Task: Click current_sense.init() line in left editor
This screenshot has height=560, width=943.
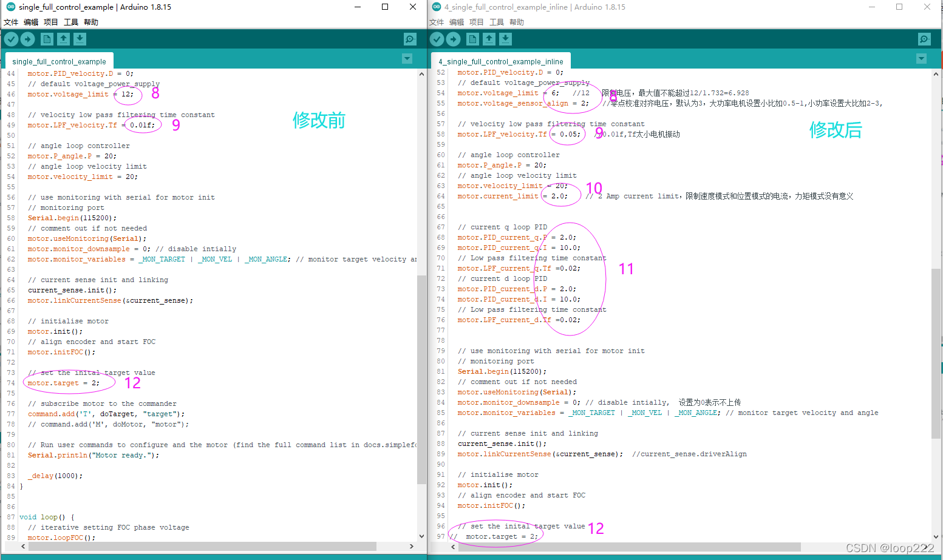Action: pyautogui.click(x=72, y=290)
